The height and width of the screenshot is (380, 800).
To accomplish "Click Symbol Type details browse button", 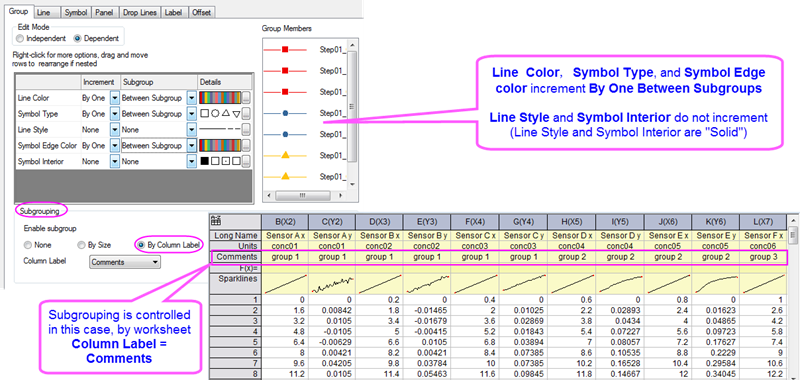I will point(246,114).
